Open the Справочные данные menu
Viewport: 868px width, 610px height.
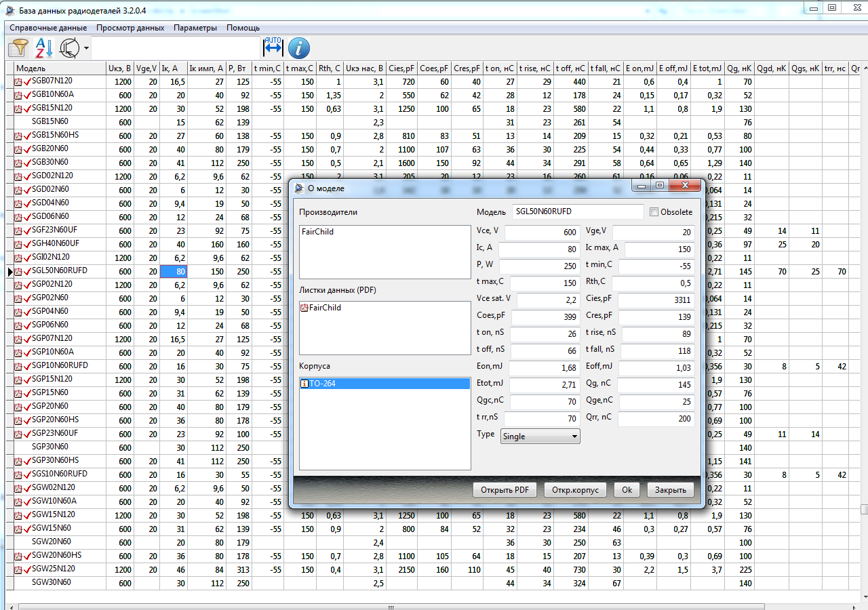click(x=48, y=28)
